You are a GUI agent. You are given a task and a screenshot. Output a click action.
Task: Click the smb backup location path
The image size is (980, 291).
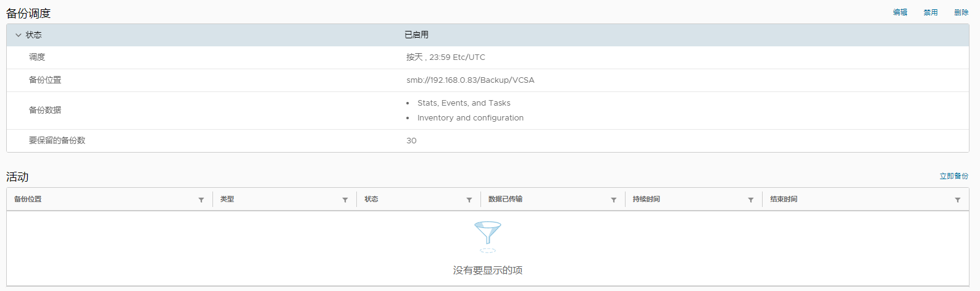(470, 80)
